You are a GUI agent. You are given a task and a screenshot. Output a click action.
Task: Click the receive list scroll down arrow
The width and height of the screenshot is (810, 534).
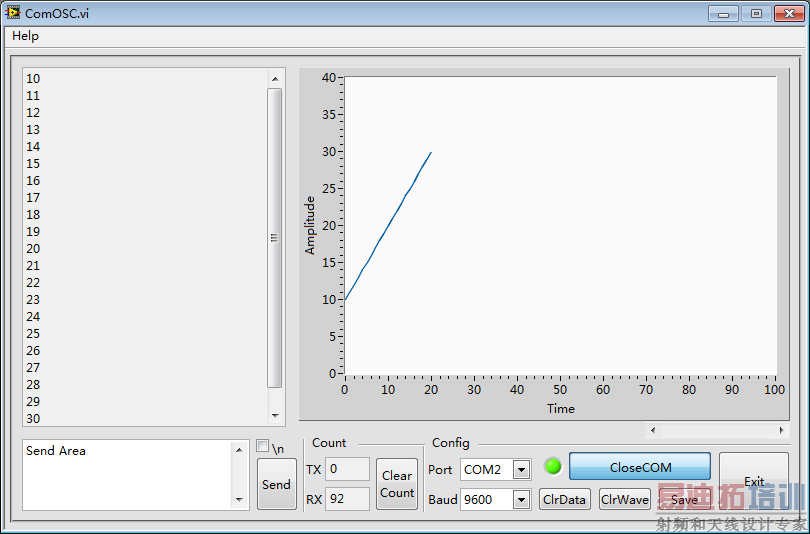tap(275, 416)
